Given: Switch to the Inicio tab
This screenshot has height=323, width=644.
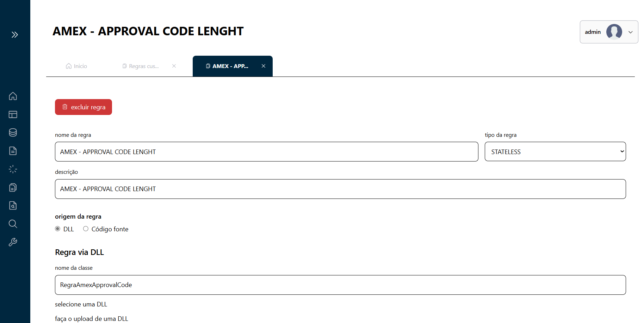Looking at the screenshot, I should tap(76, 66).
